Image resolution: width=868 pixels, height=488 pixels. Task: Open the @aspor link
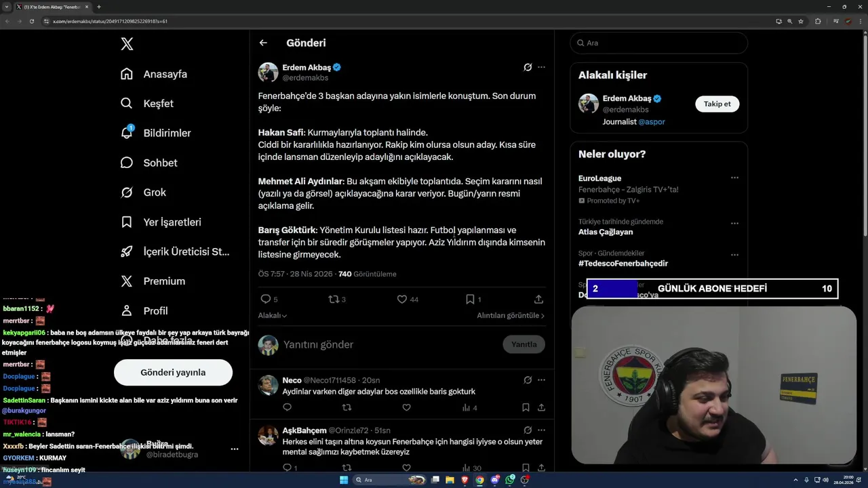pyautogui.click(x=652, y=121)
